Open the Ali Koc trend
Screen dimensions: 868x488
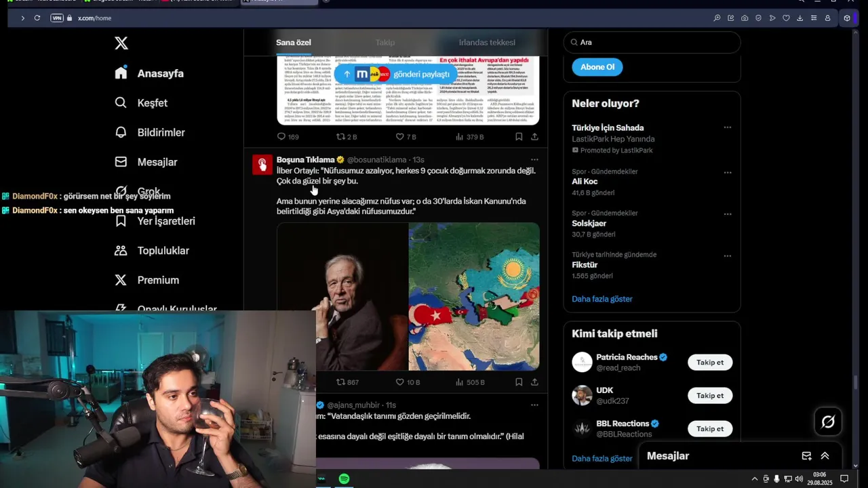point(585,182)
